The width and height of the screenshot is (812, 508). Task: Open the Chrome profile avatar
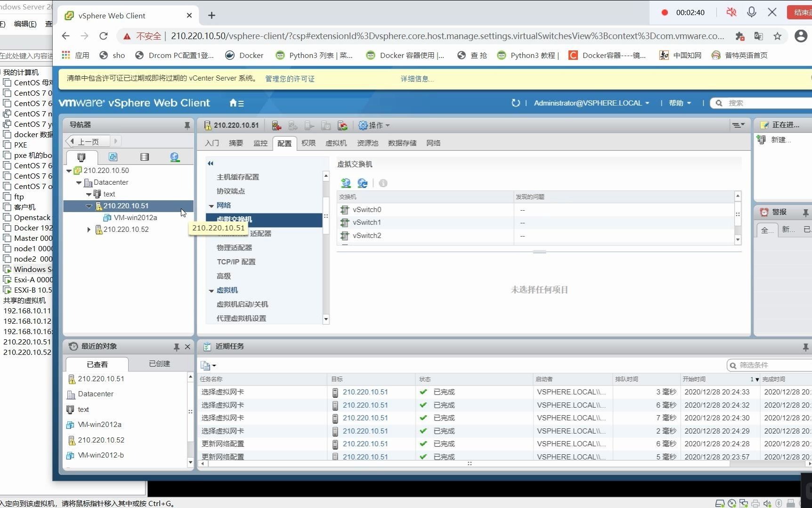[801, 36]
